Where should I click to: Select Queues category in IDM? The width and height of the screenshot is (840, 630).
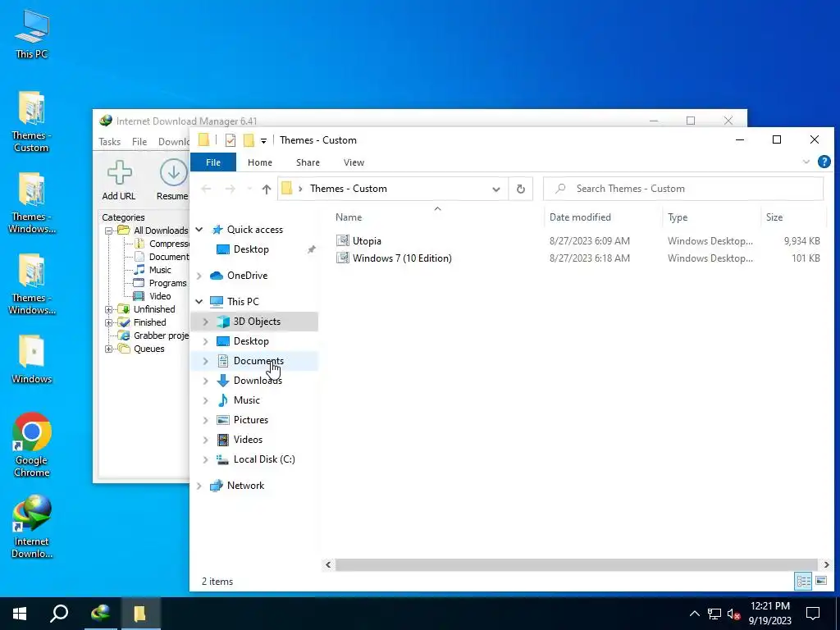[148, 349]
